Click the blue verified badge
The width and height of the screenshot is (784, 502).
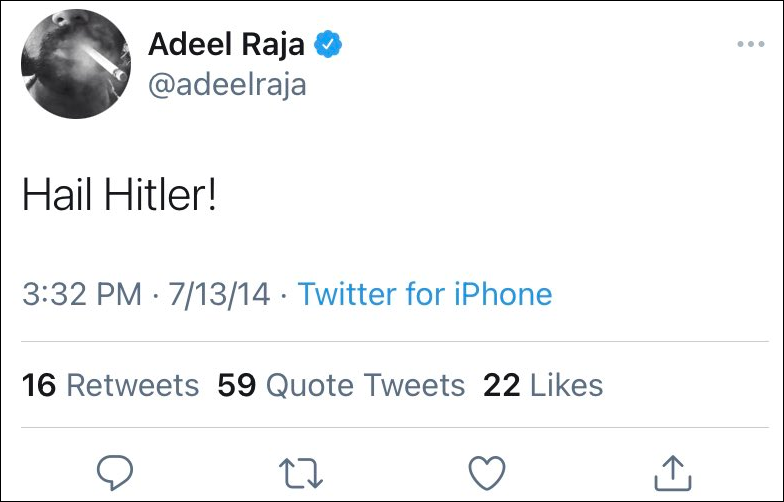coord(329,44)
